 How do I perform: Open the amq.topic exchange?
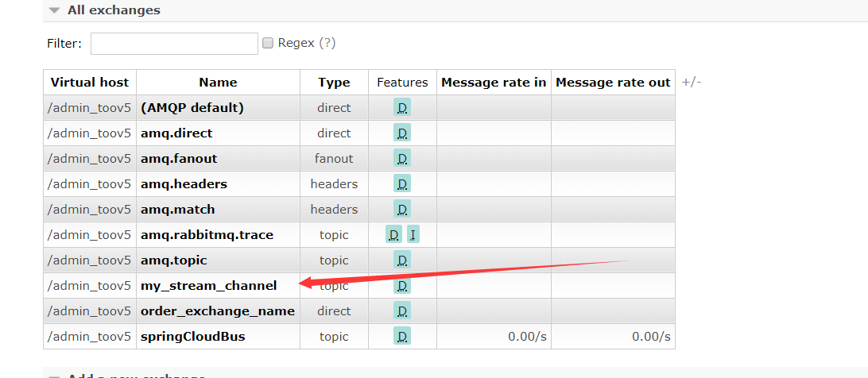[174, 260]
